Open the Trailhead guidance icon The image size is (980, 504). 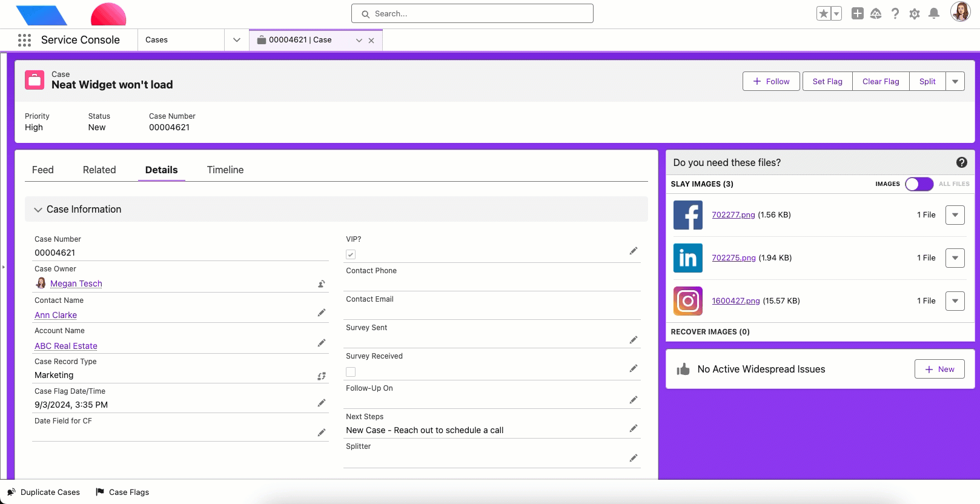[876, 13]
